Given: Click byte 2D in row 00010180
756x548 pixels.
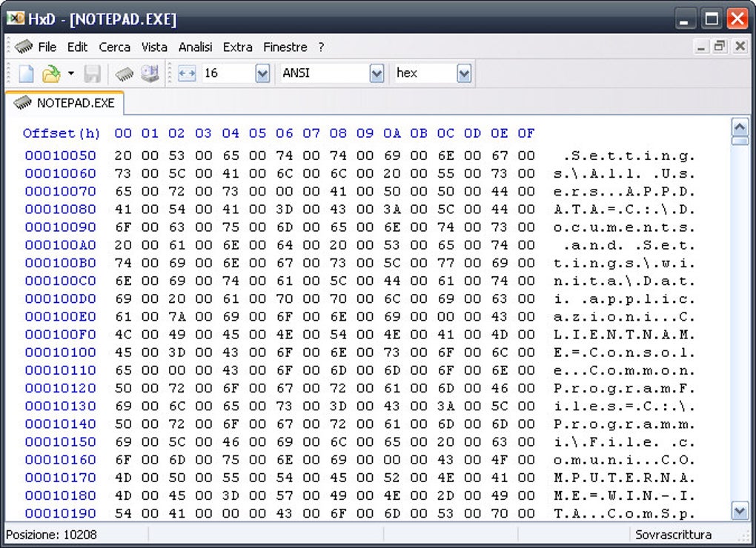Looking at the screenshot, I should pos(445,495).
